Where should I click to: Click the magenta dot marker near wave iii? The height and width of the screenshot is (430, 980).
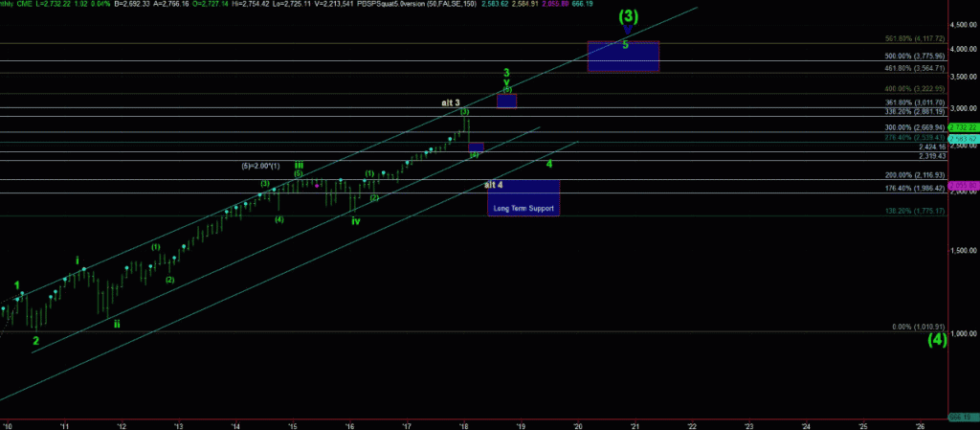point(317,185)
